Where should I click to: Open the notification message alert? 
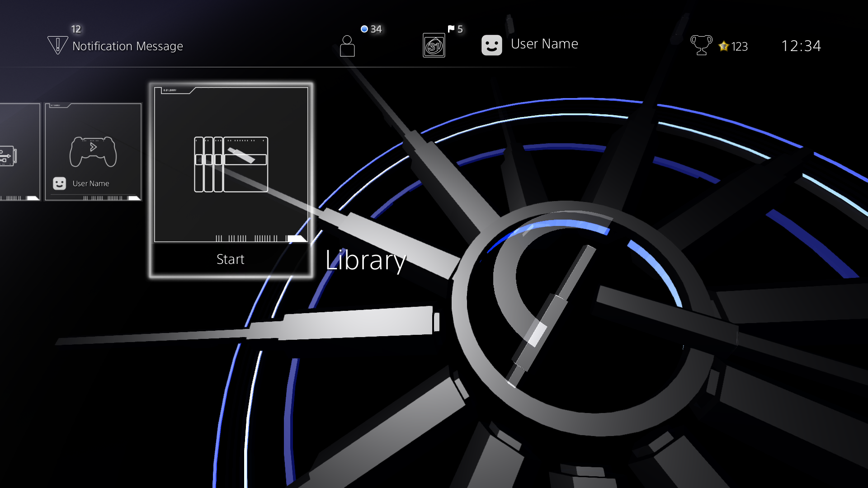[58, 45]
